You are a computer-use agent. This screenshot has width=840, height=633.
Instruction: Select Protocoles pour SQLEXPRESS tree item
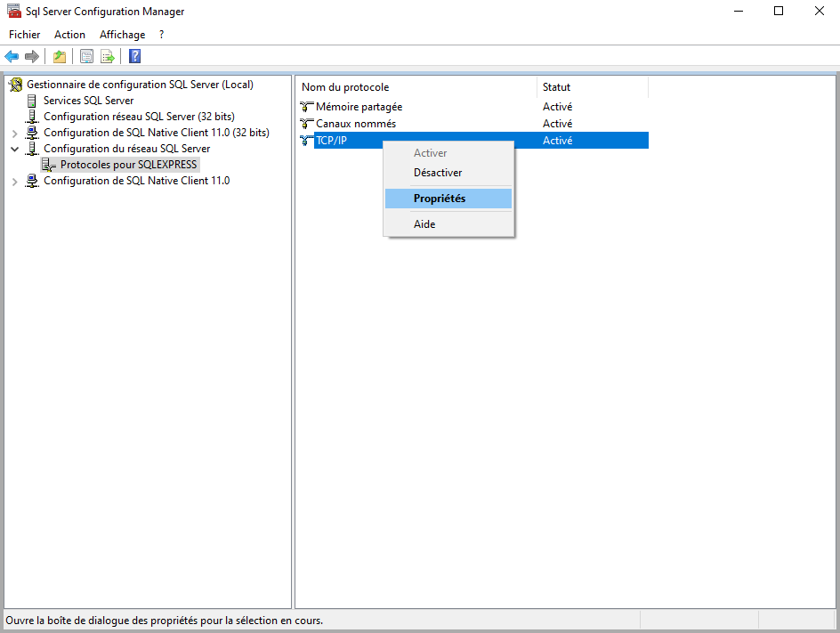pos(128,165)
